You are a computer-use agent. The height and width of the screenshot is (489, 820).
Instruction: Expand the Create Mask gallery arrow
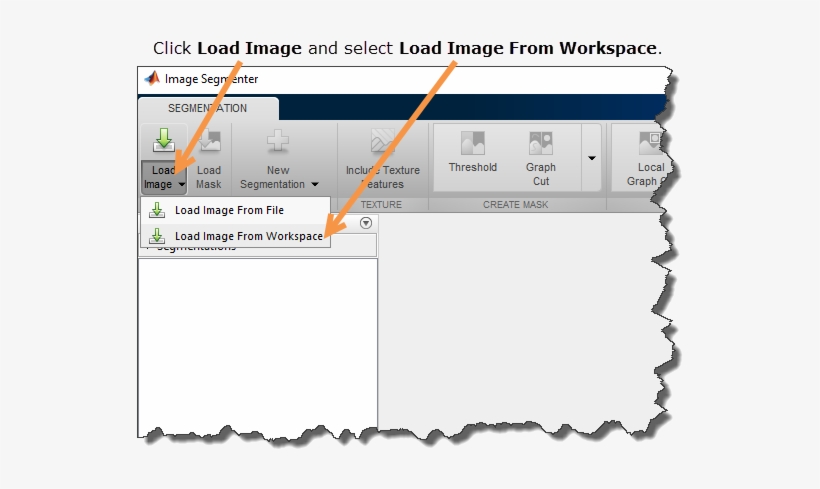(591, 158)
